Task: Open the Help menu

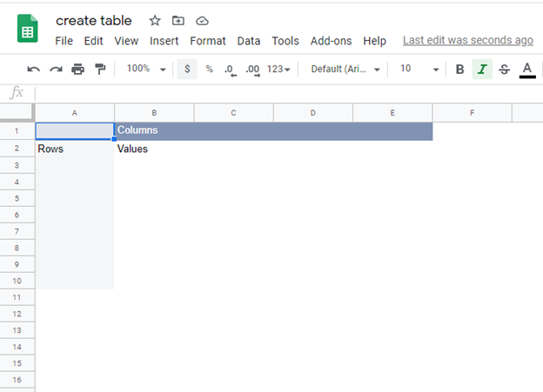Action: tap(375, 41)
